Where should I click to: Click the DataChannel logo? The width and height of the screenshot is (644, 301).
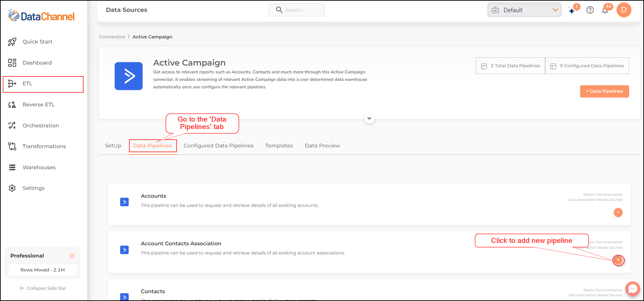[41, 16]
